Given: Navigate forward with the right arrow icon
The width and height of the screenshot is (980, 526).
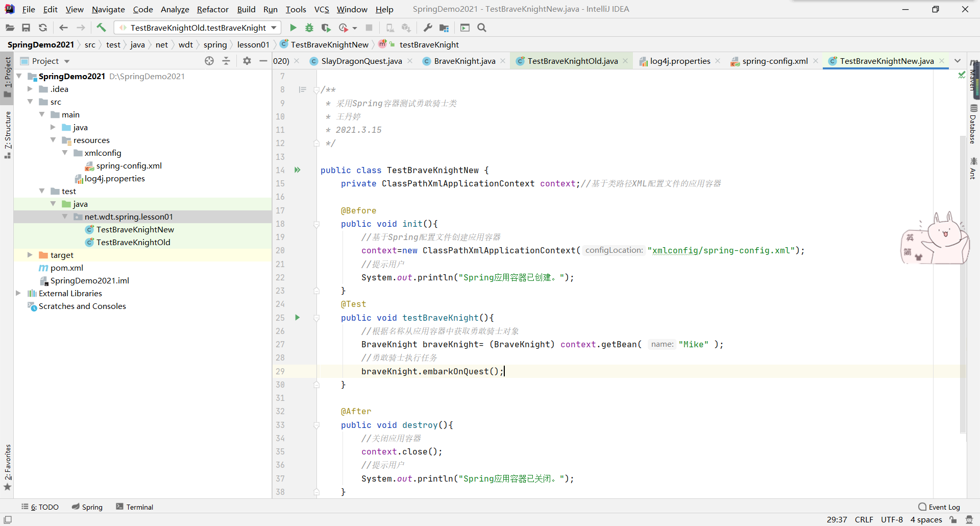Looking at the screenshot, I should [81, 28].
